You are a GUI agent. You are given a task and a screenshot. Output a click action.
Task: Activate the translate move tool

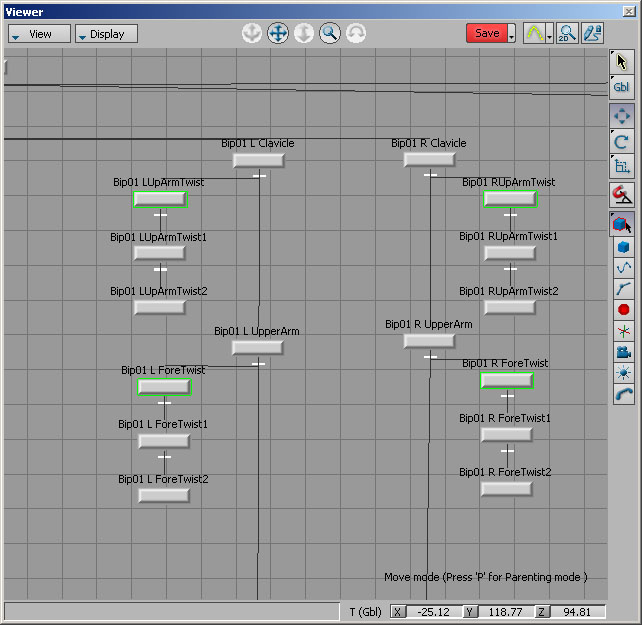(x=622, y=116)
